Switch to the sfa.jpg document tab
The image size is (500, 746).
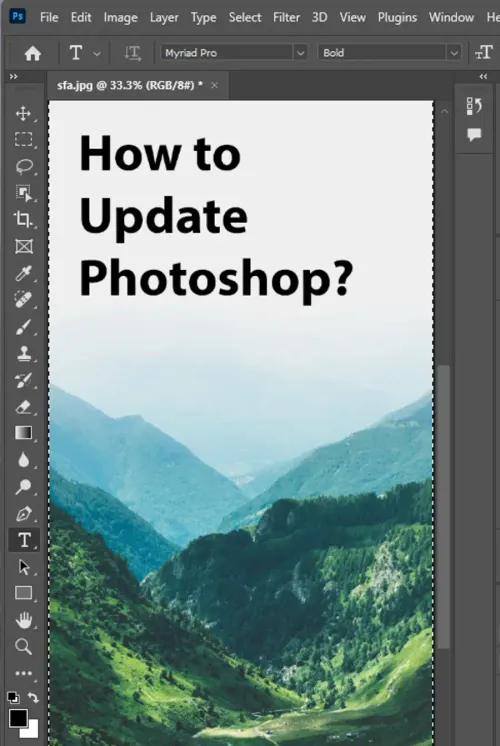(129, 85)
